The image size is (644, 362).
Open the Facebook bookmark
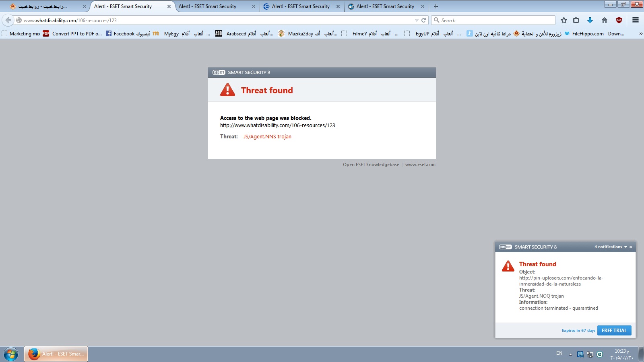tap(128, 34)
